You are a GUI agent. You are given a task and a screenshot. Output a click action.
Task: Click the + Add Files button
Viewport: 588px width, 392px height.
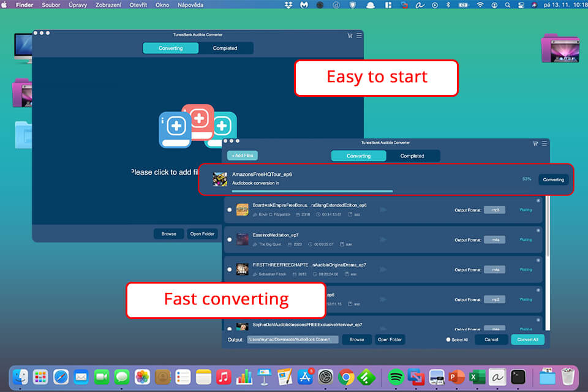point(243,156)
